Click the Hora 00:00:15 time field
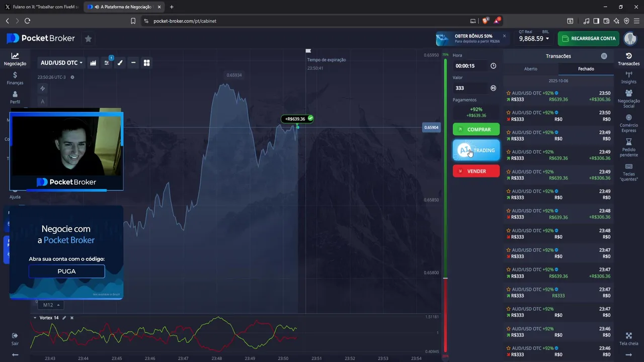The image size is (644, 362). click(x=470, y=66)
